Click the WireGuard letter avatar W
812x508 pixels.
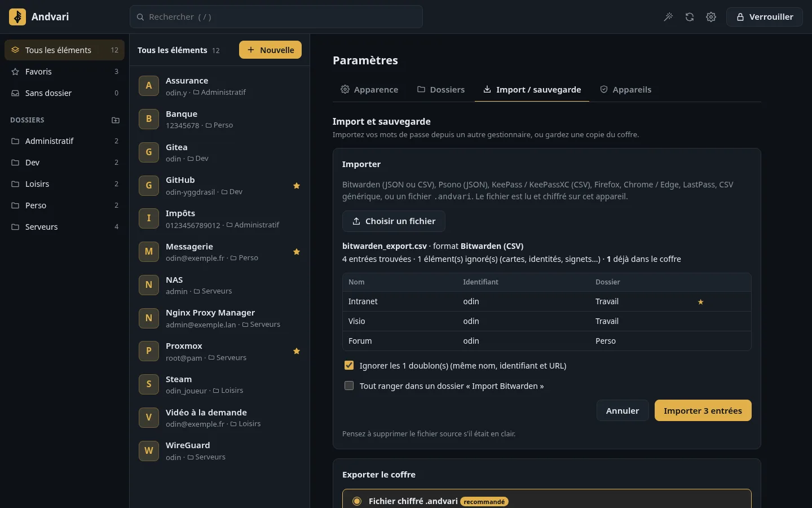149,450
